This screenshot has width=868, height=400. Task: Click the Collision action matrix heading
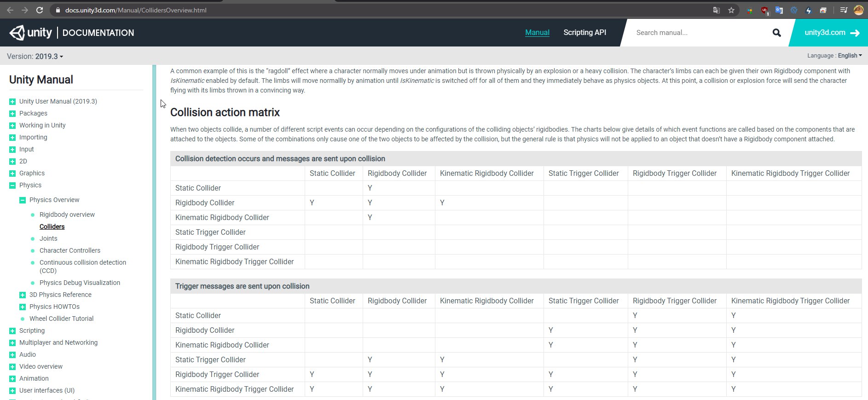click(x=225, y=112)
